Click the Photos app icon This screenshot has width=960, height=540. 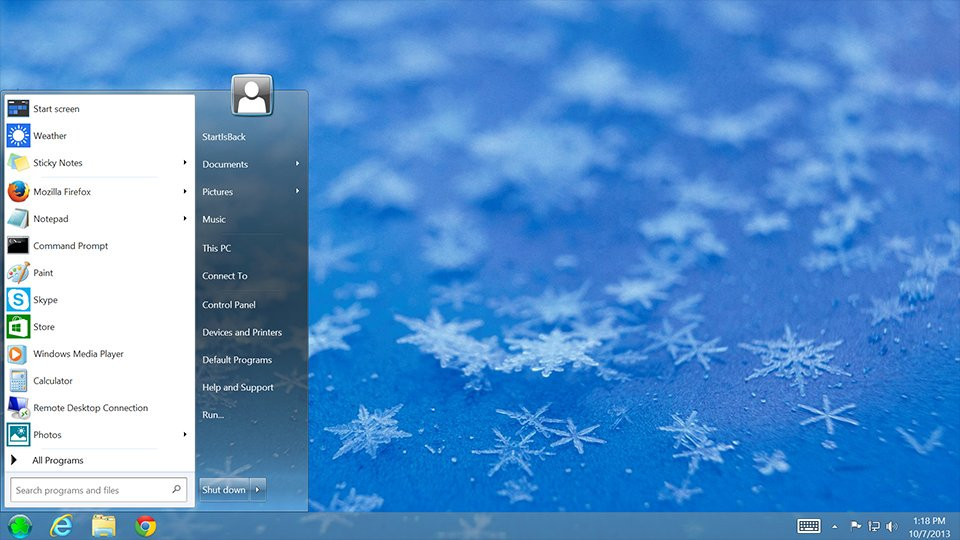(x=18, y=435)
